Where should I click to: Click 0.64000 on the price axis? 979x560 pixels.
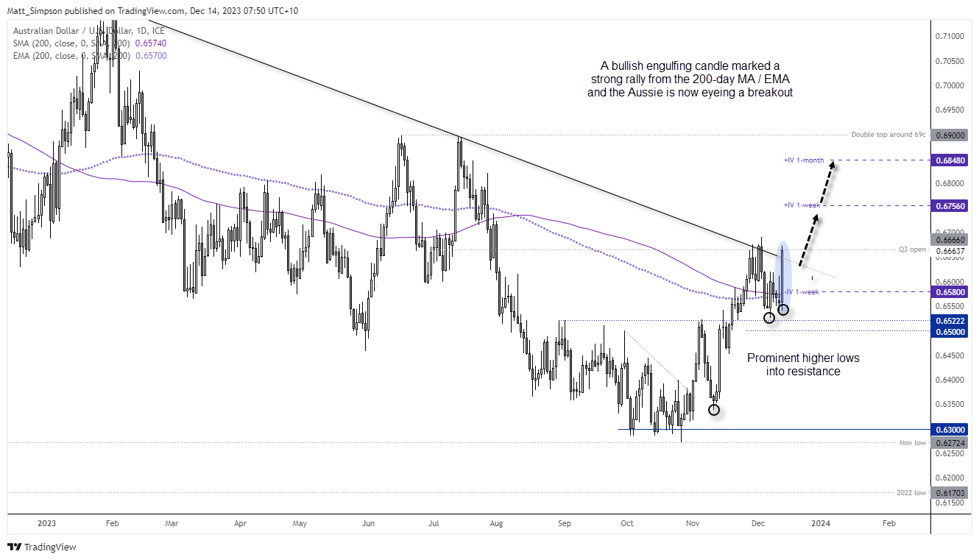pos(948,380)
